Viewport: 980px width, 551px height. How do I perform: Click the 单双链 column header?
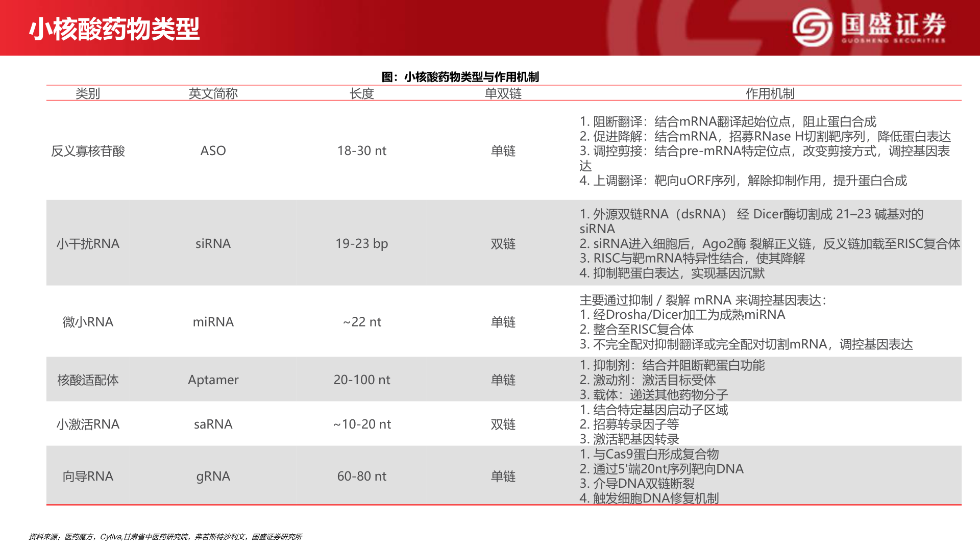point(503,93)
